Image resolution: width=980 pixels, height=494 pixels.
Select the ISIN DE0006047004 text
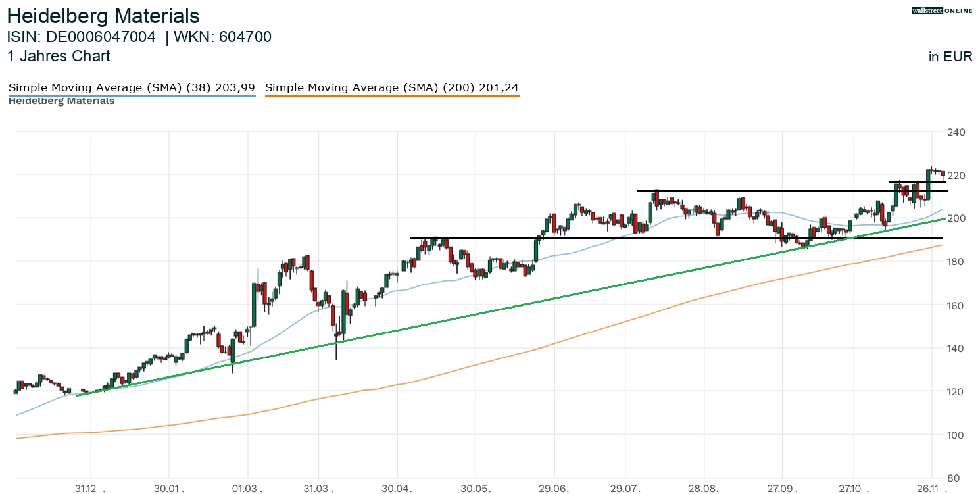click(82, 37)
